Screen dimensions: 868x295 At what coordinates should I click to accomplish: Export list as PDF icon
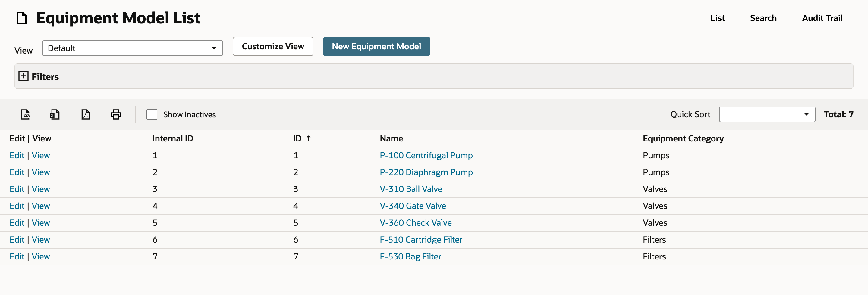point(86,114)
